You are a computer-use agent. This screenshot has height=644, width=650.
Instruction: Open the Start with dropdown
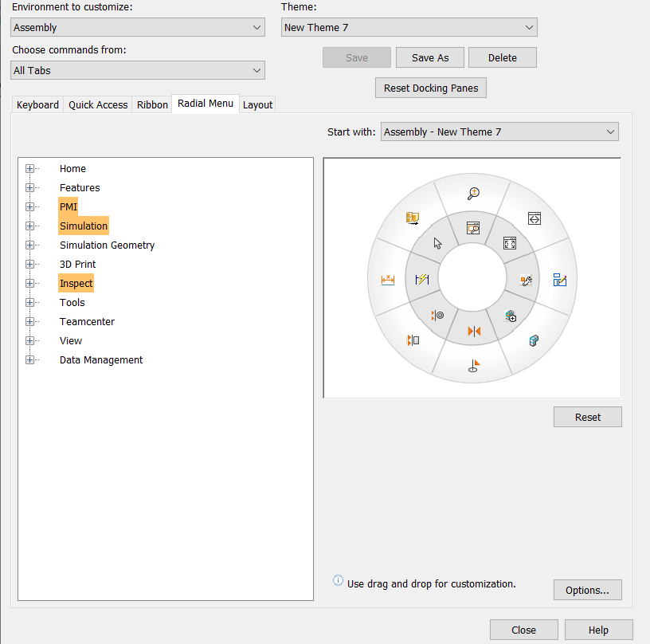(x=499, y=132)
